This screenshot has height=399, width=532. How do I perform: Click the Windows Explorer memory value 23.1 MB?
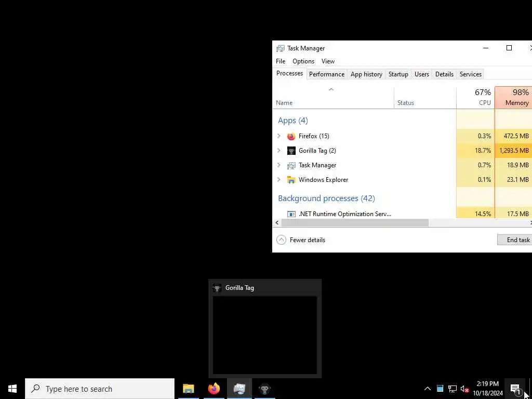(518, 180)
